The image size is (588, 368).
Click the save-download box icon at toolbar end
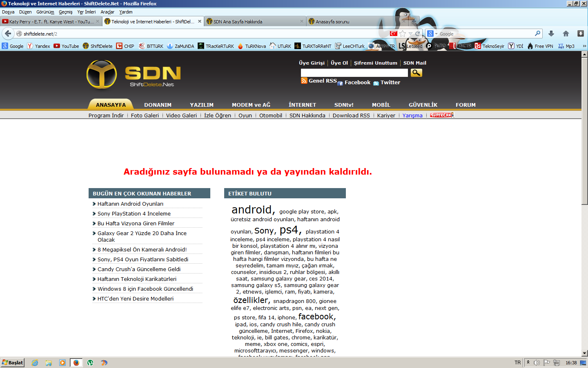580,34
